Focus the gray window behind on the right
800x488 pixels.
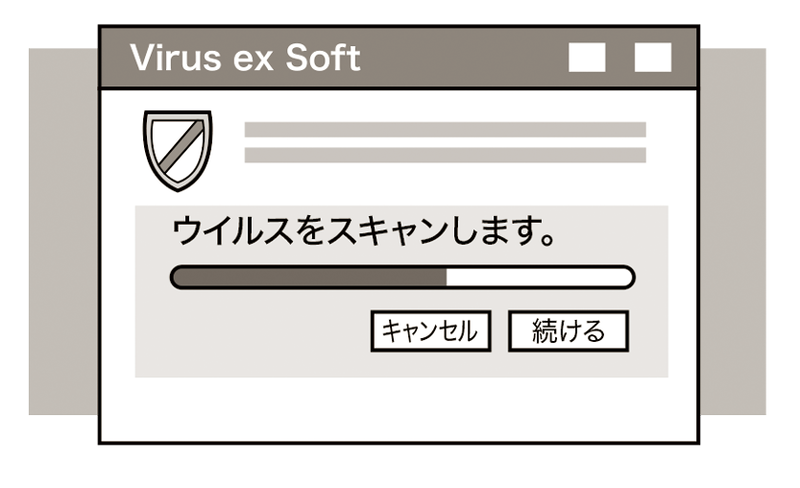[733, 230]
